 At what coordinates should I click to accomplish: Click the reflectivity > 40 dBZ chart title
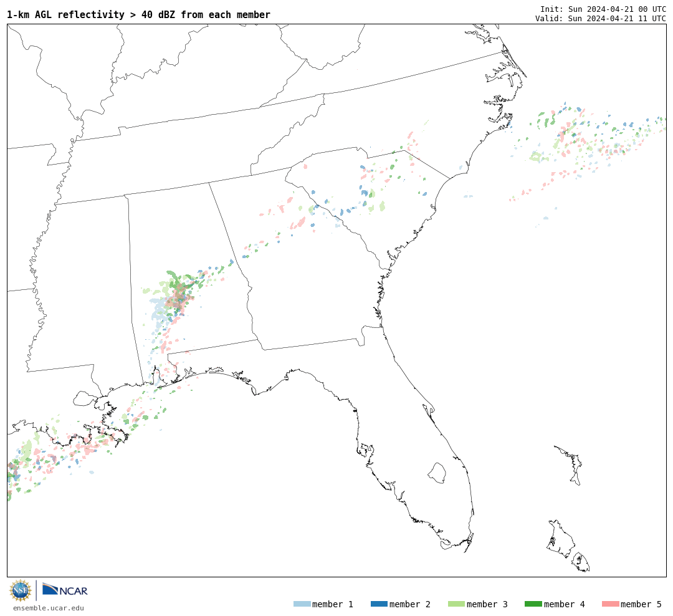138,14
